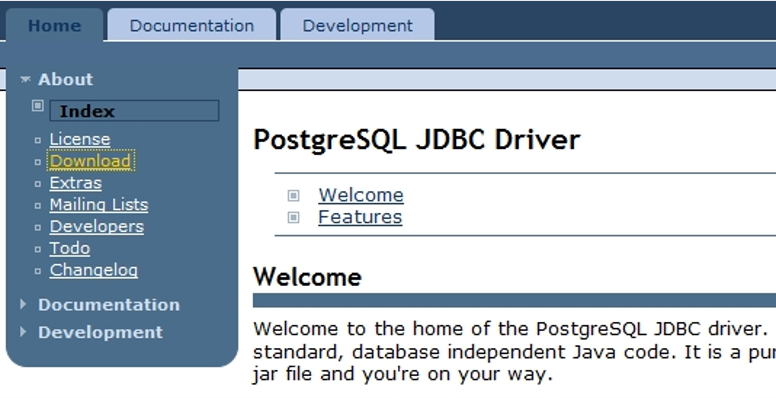Click the small bullet beside Changelog

click(x=38, y=271)
